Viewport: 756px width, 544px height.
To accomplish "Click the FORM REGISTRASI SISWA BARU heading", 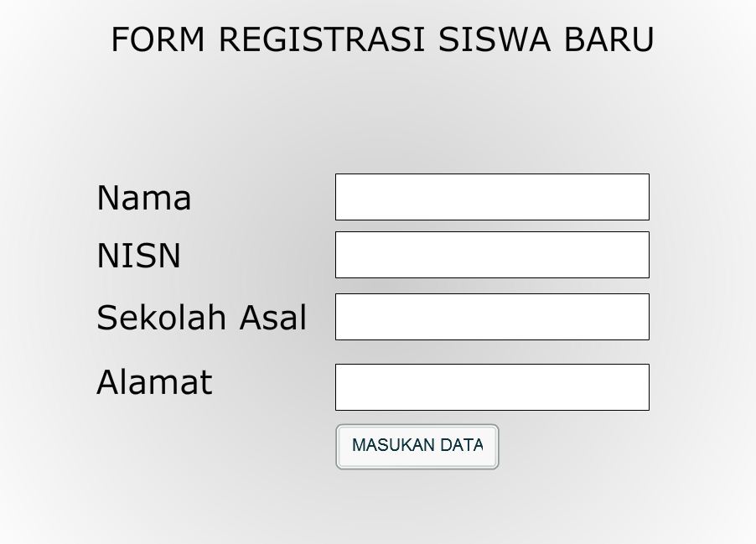I will click(382, 39).
